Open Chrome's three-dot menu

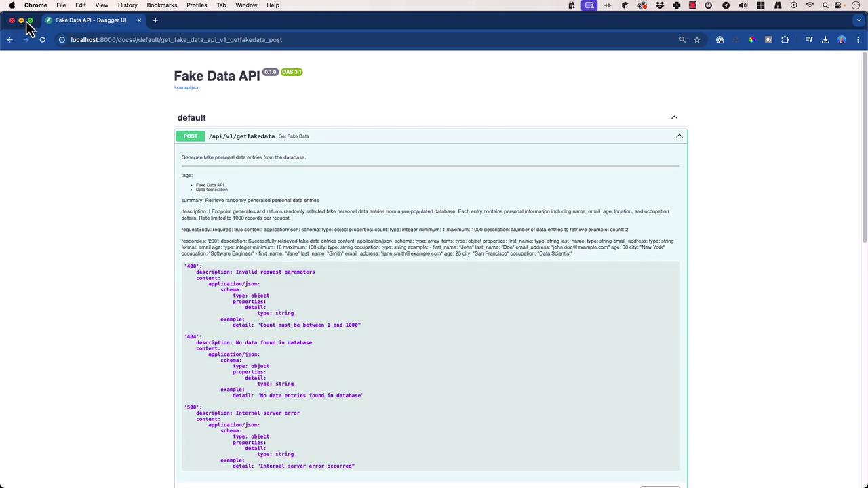(858, 40)
